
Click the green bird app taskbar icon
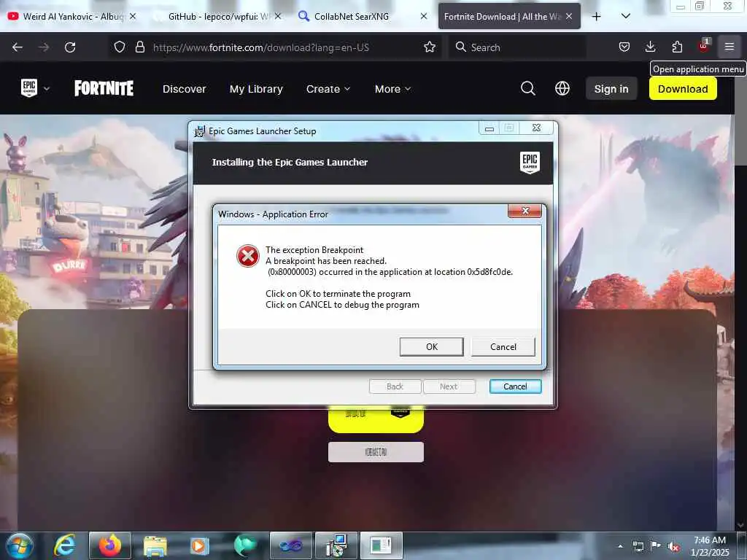click(245, 545)
